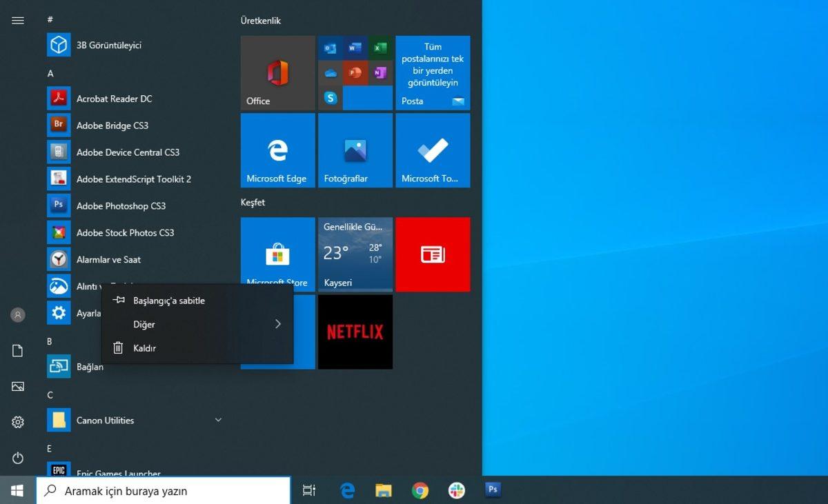Start Skype from its tile
The width and height of the screenshot is (828, 504).
point(331,97)
